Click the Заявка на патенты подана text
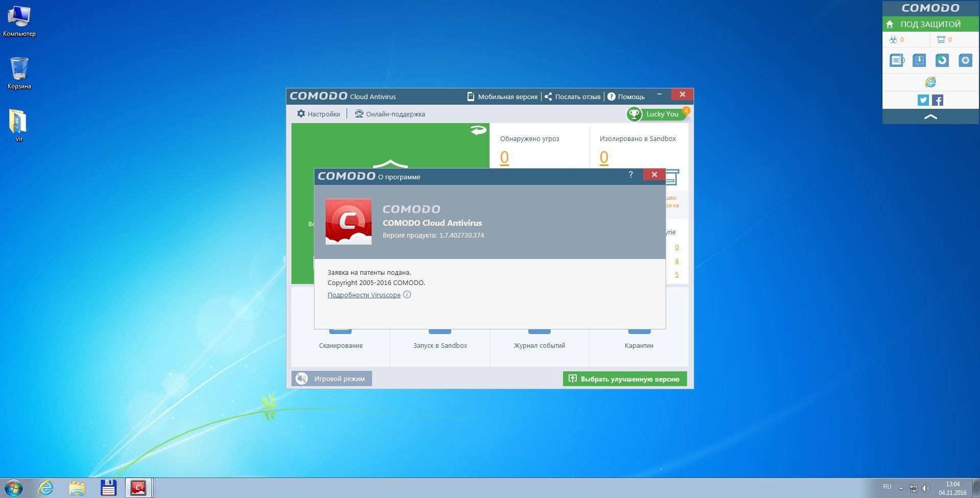The image size is (980, 498). [x=369, y=272]
